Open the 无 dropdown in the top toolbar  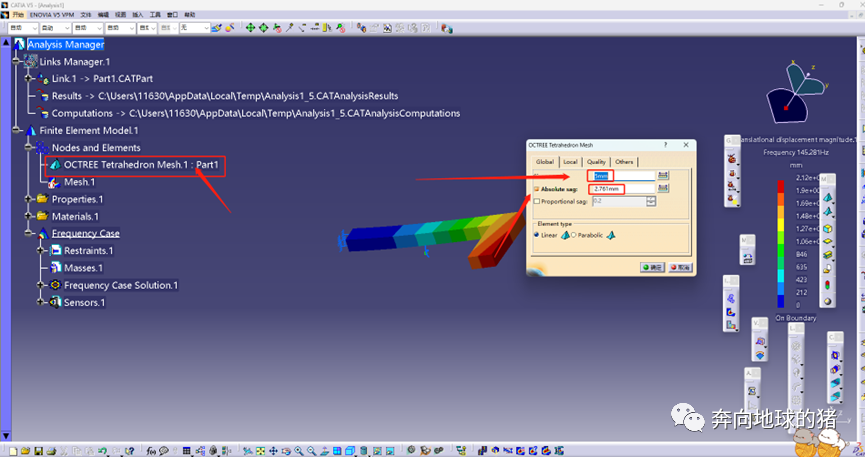pyautogui.click(x=195, y=28)
